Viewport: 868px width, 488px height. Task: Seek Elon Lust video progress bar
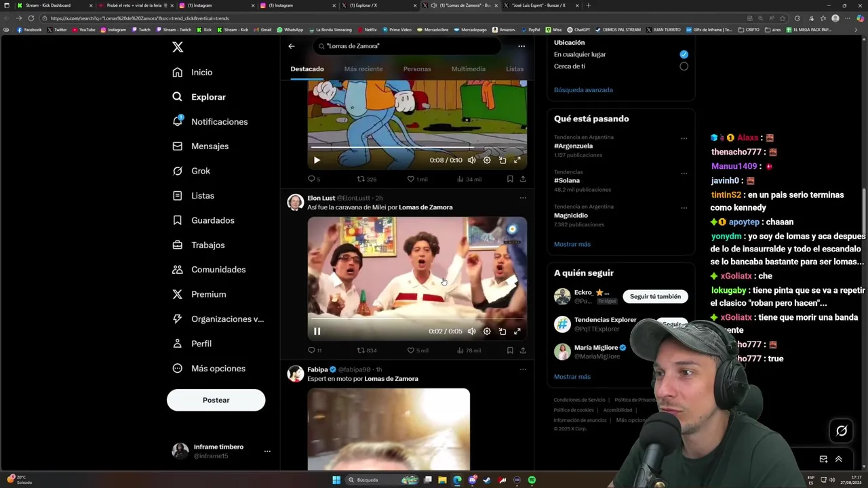click(x=417, y=319)
